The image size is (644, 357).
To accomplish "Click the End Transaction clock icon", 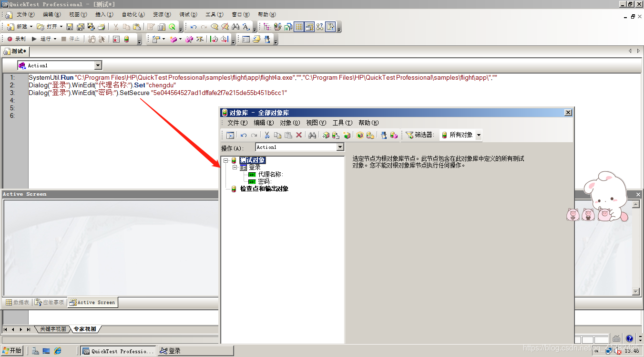I will 224,39.
